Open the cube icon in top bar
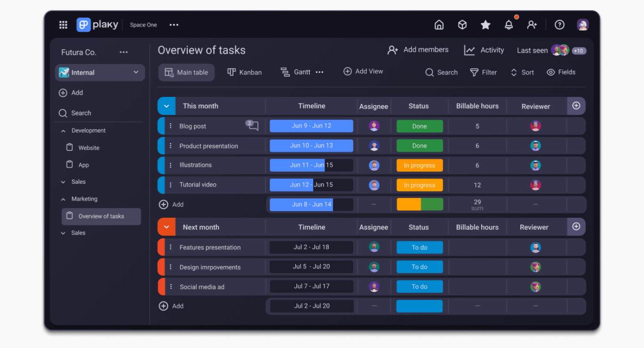The width and height of the screenshot is (644, 348). 462,25
